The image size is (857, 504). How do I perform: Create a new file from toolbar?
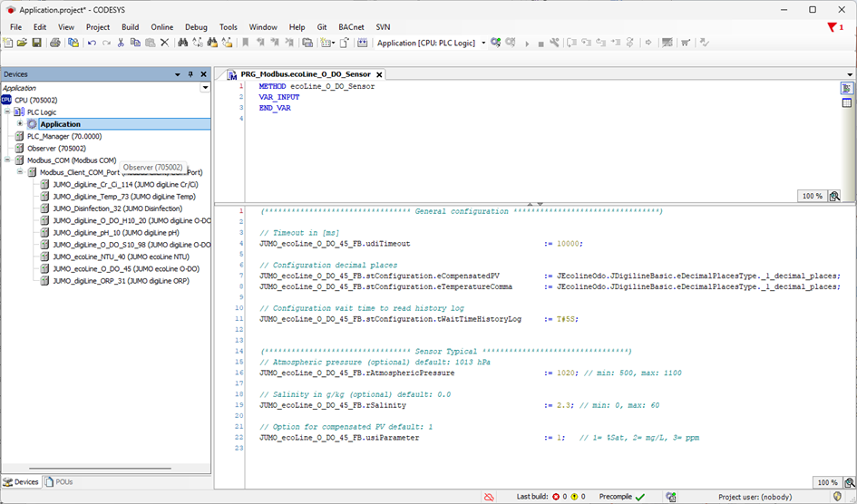tap(8, 43)
